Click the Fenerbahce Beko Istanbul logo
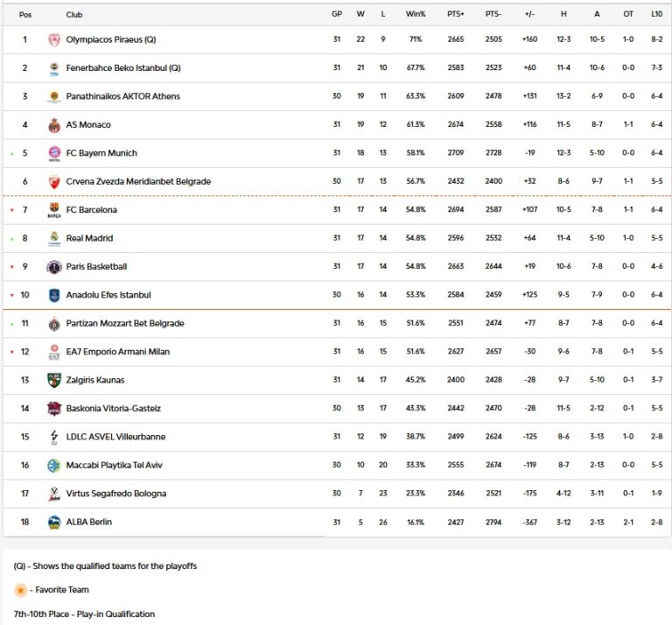 click(x=54, y=68)
